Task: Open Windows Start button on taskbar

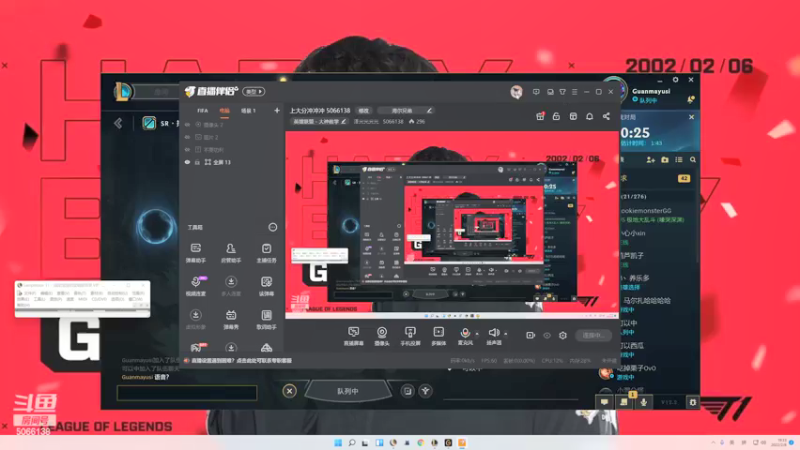Action: [338, 442]
